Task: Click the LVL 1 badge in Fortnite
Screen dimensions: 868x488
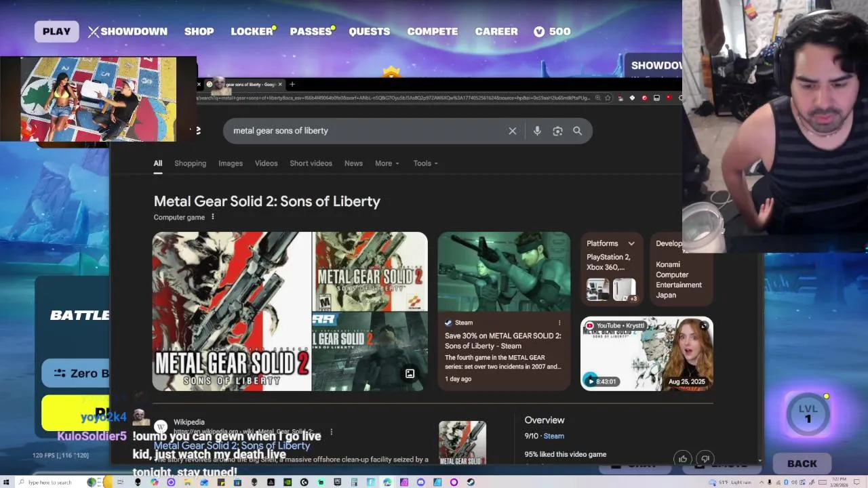Action: [x=808, y=414]
